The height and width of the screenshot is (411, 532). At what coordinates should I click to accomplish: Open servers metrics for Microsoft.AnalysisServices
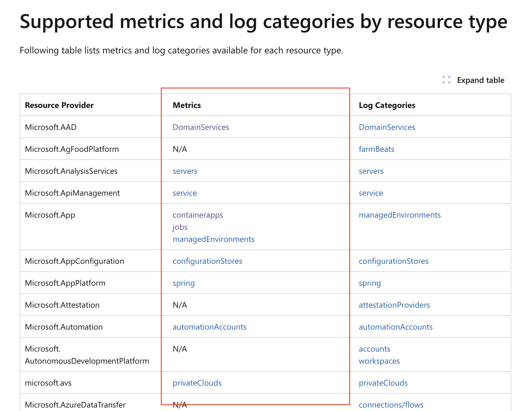pyautogui.click(x=185, y=171)
